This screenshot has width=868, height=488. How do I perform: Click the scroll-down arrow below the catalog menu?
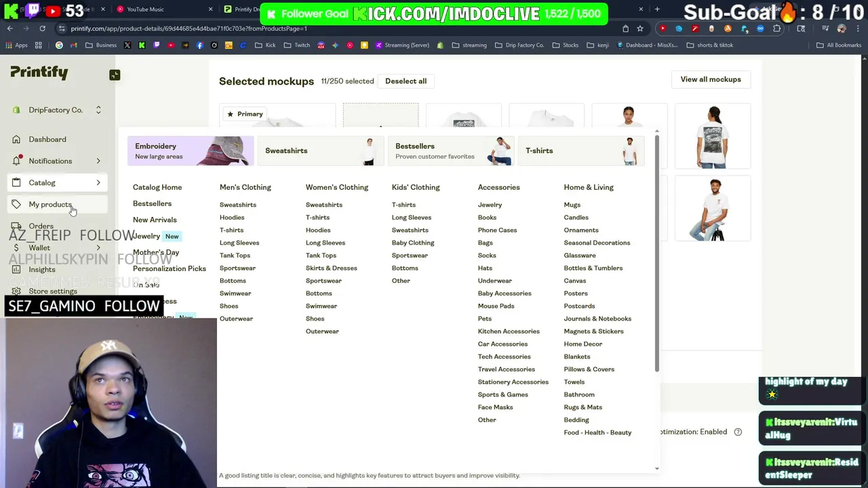pyautogui.click(x=656, y=468)
